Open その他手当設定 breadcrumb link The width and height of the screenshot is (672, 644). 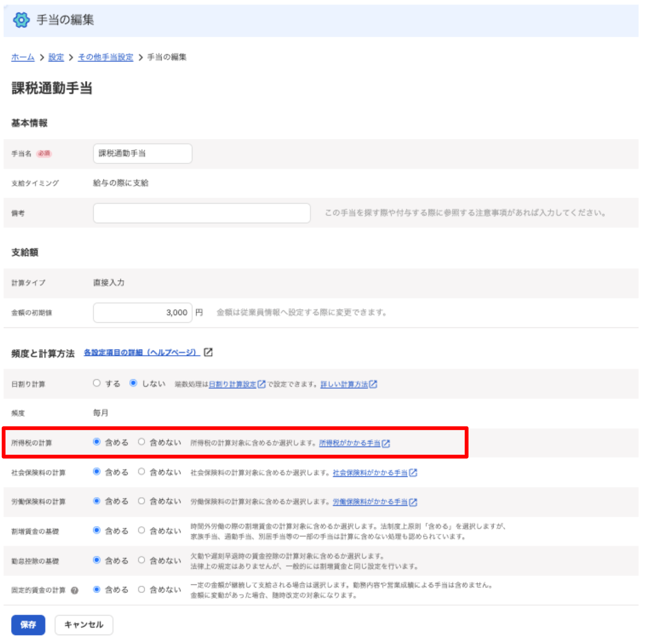(x=105, y=57)
